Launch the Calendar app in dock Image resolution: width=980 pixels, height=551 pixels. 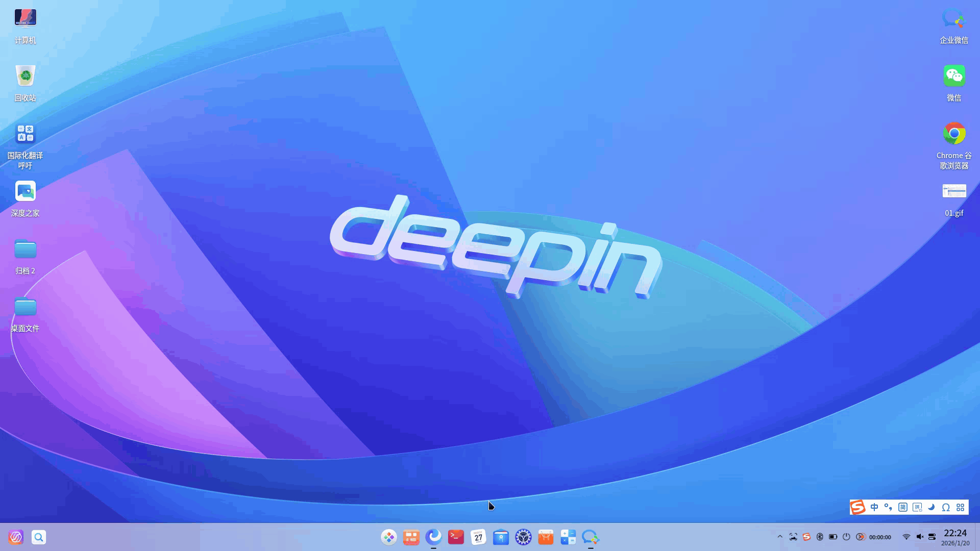(478, 537)
